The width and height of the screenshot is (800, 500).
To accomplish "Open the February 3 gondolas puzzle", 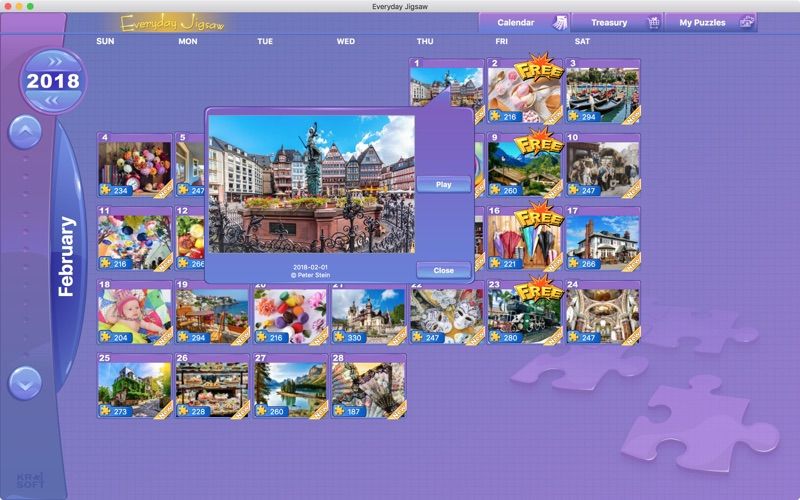I will pos(603,91).
